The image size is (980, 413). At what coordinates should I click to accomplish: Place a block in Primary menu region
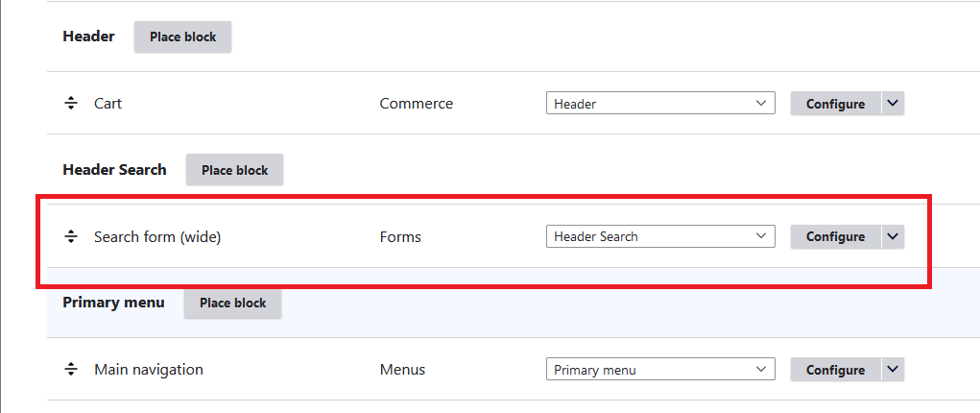232,303
